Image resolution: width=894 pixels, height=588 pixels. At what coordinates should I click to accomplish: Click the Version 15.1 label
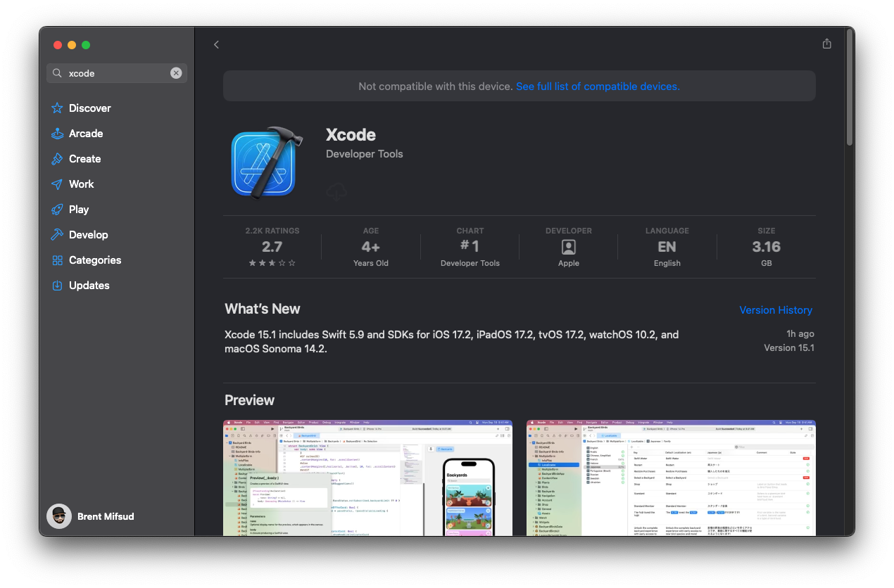789,348
